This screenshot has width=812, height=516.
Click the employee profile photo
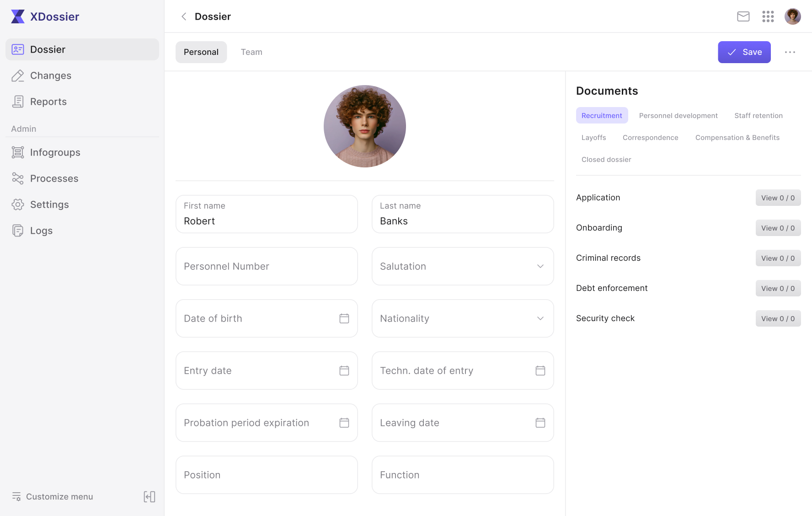tap(365, 126)
